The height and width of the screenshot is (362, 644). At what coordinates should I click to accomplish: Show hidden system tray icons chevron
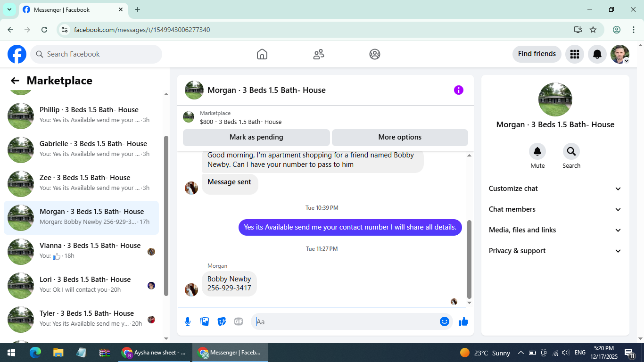(521, 353)
